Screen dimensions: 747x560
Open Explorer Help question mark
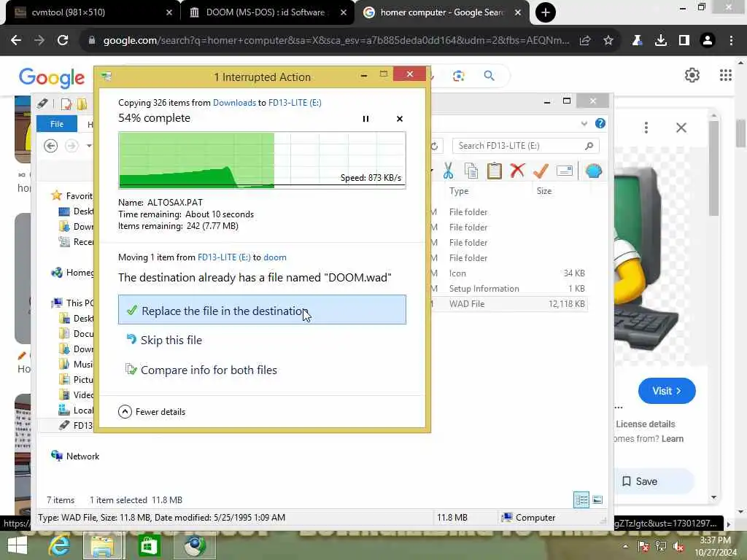coord(600,124)
